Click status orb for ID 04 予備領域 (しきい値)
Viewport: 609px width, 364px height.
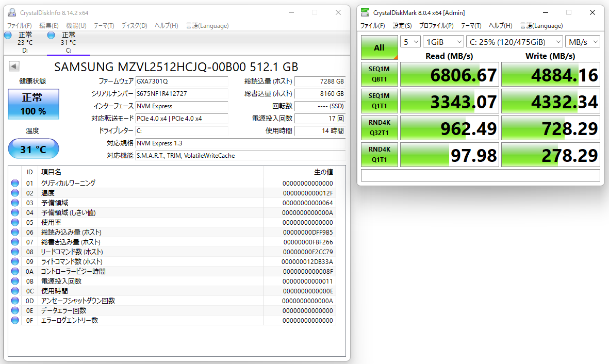coord(15,212)
